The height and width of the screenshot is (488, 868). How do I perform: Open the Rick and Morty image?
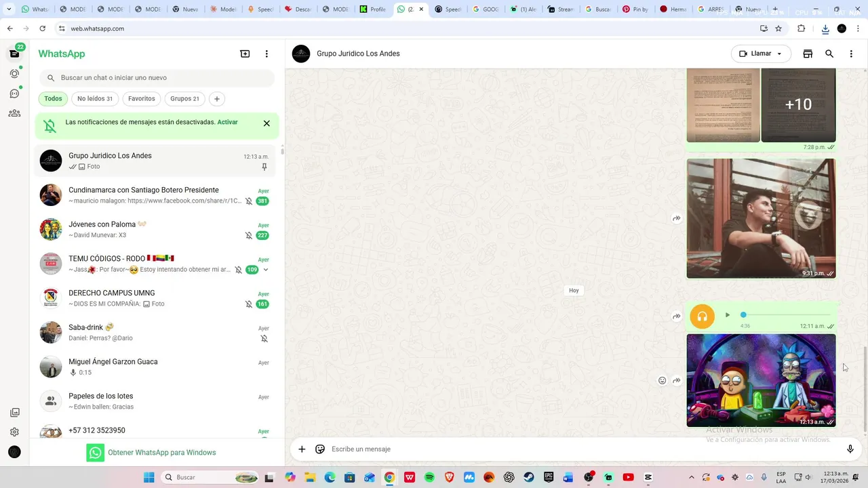coord(761,380)
